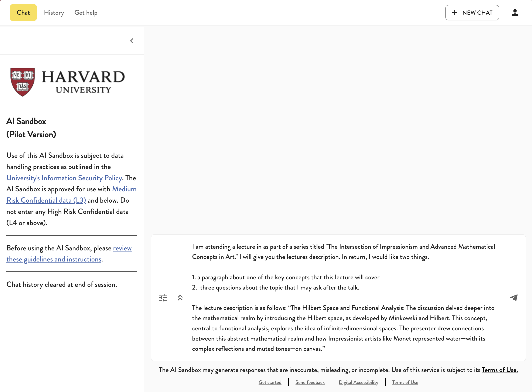
Task: Click the Send feedback footer link
Action: 310,382
